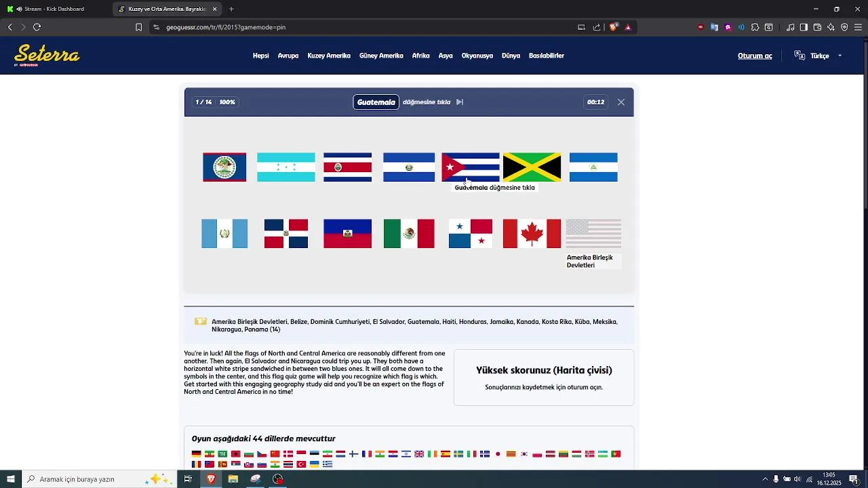Open the Windows Start menu
This screenshot has height=488, width=868.
[x=11, y=479]
